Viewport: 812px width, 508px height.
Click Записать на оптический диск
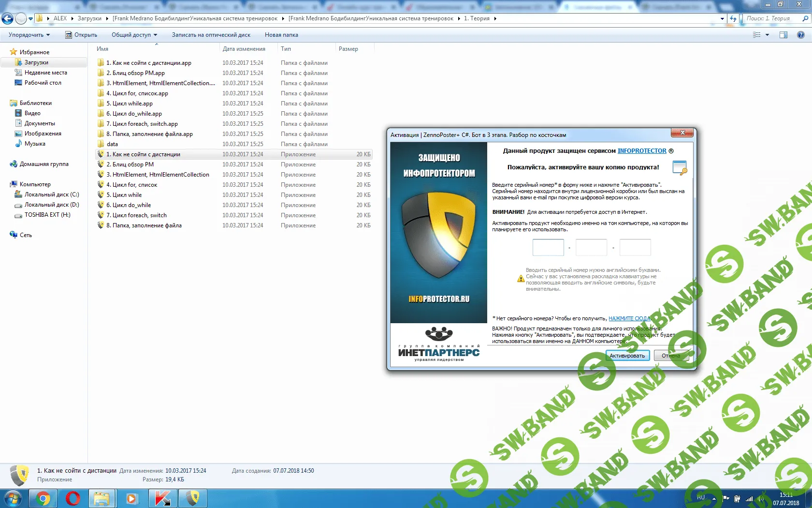coord(211,35)
